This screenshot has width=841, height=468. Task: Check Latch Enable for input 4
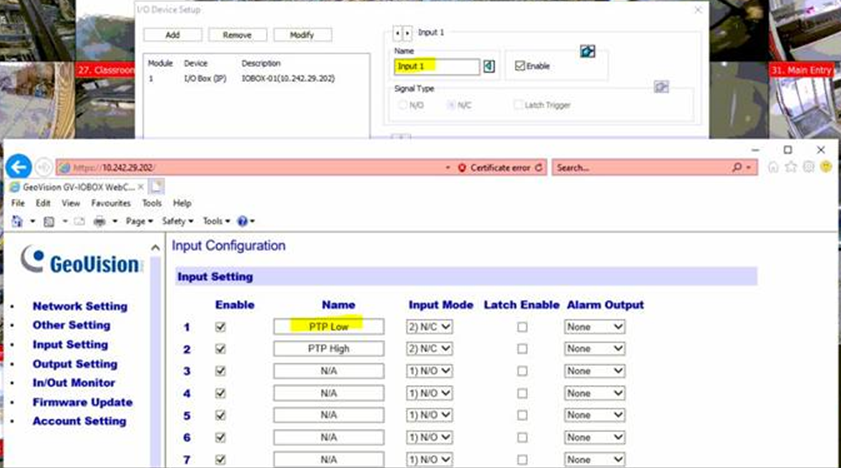[x=522, y=393]
